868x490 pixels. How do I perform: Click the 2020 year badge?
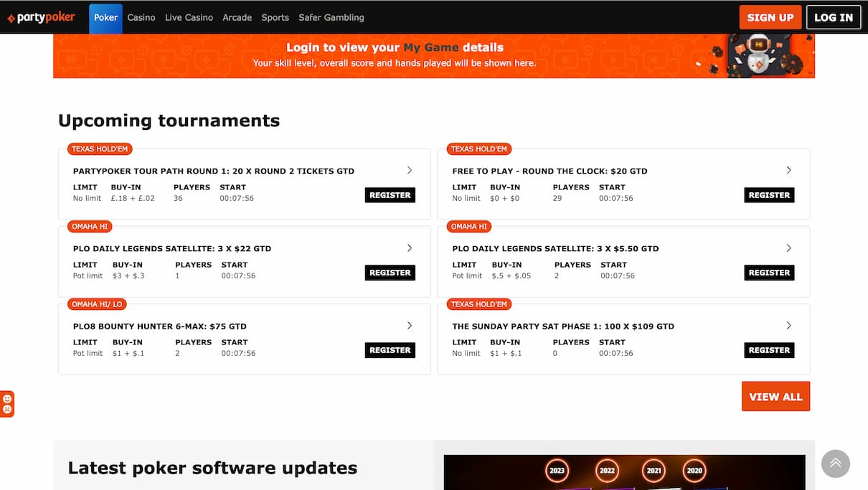click(694, 471)
